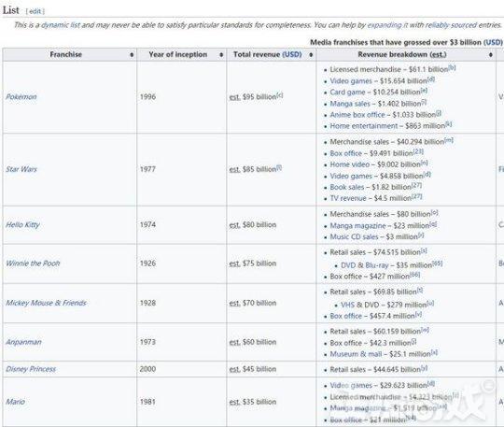Open the Hello Kitty franchise link
The height and width of the screenshot is (427, 504).
click(x=22, y=224)
